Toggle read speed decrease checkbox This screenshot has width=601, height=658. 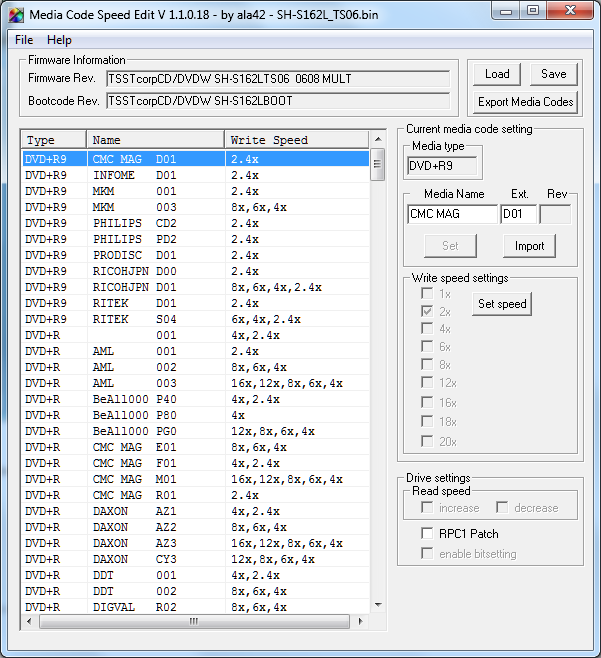click(x=502, y=508)
